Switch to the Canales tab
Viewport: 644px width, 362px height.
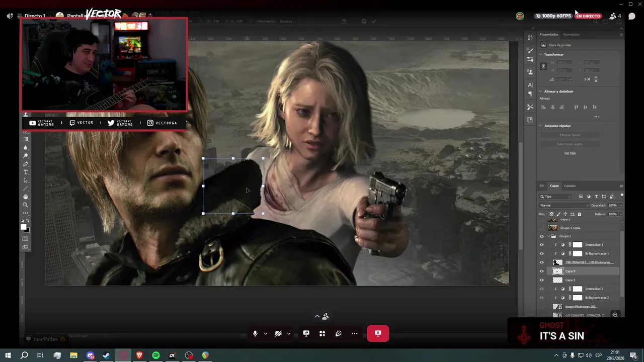click(x=570, y=186)
